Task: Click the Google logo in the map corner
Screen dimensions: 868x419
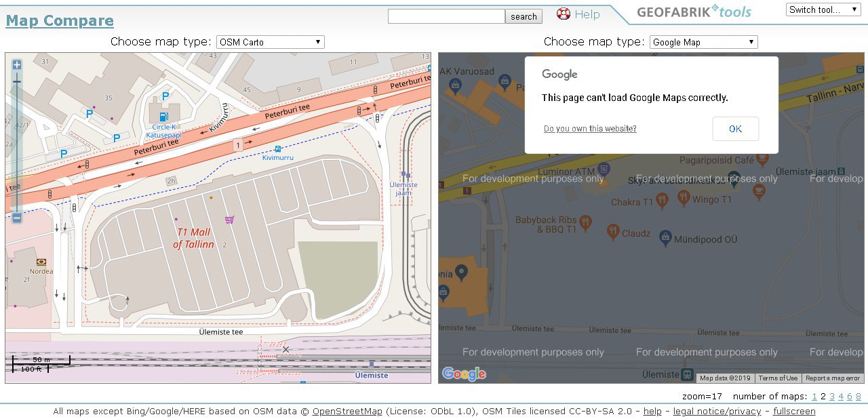Action: click(x=464, y=374)
